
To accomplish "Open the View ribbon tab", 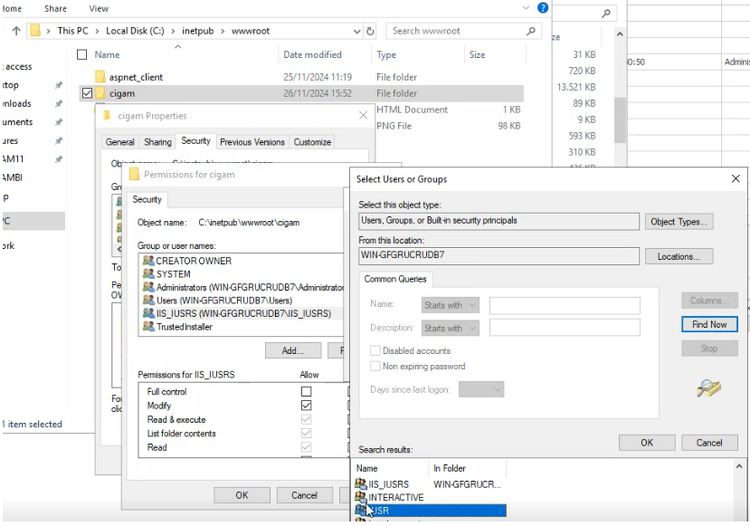I will tap(99, 9).
